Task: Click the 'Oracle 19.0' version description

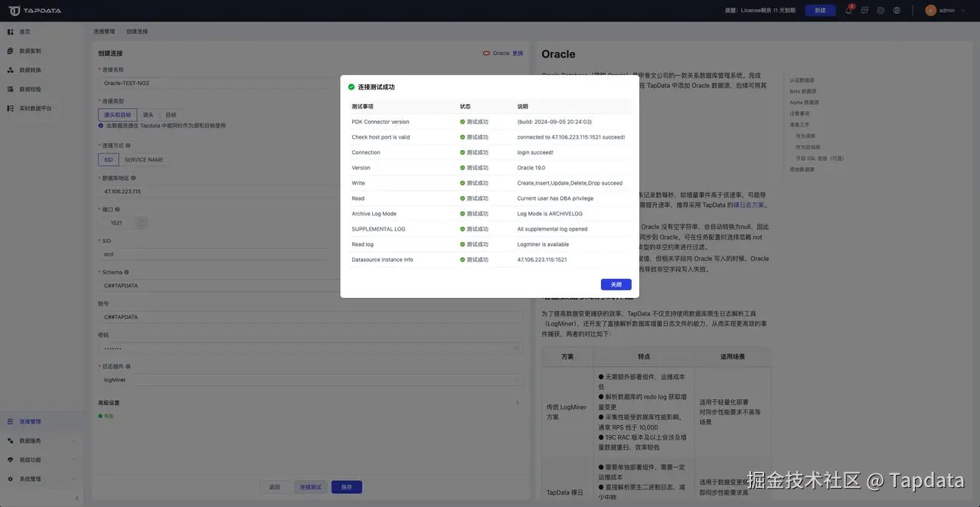Action: [x=531, y=168]
